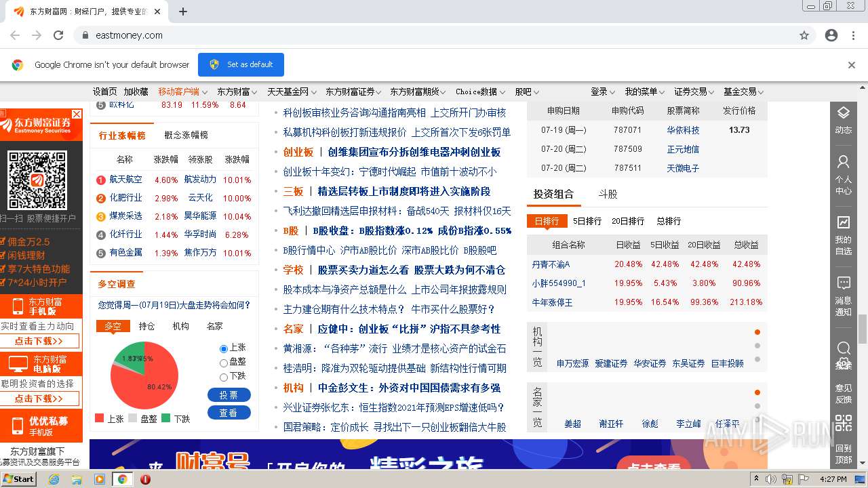Expand 我的菜单 dropdown
868x488 pixels.
(x=644, y=91)
